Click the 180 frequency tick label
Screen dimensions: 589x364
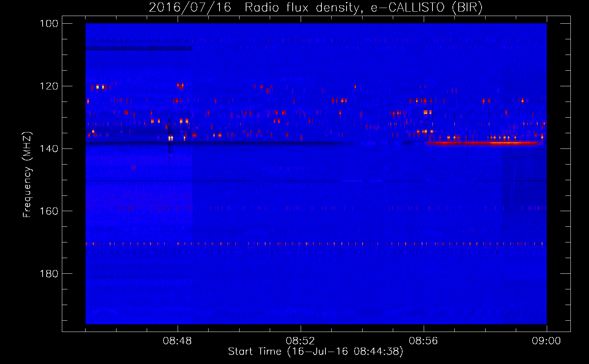(49, 274)
